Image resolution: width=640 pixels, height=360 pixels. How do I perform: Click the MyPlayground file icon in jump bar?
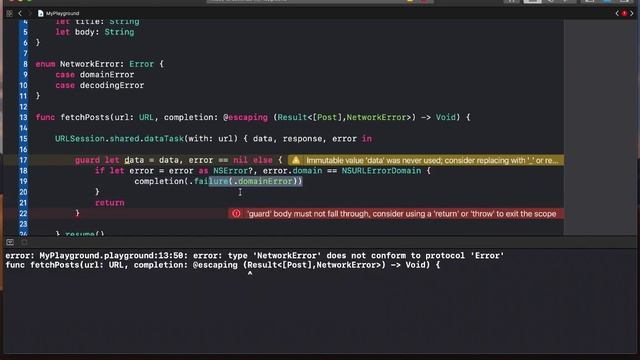click(40, 13)
